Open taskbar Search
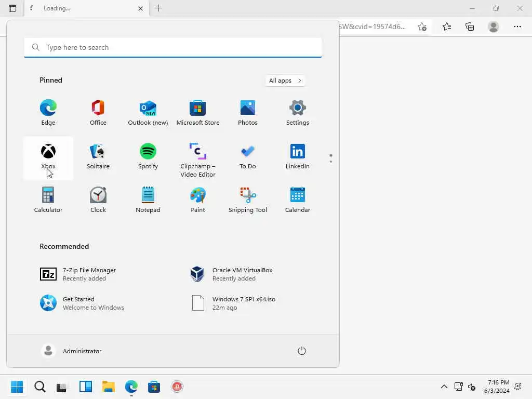The image size is (532, 399). click(40, 387)
